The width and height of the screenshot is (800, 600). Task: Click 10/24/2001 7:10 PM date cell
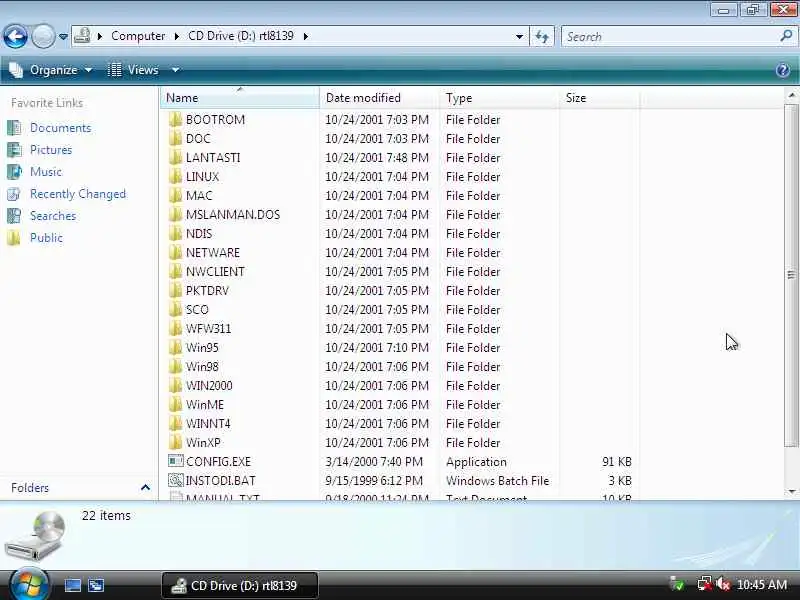click(x=377, y=347)
